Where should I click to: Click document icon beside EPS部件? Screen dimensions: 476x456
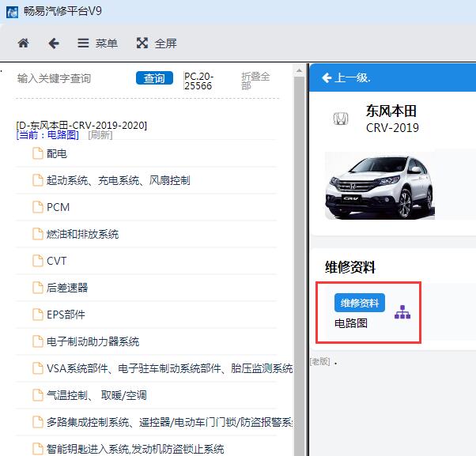coord(38,315)
